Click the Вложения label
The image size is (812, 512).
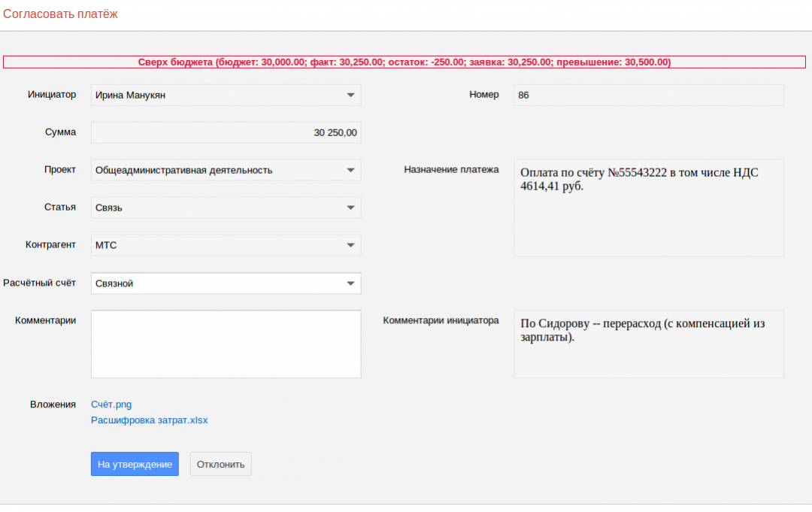(x=53, y=404)
